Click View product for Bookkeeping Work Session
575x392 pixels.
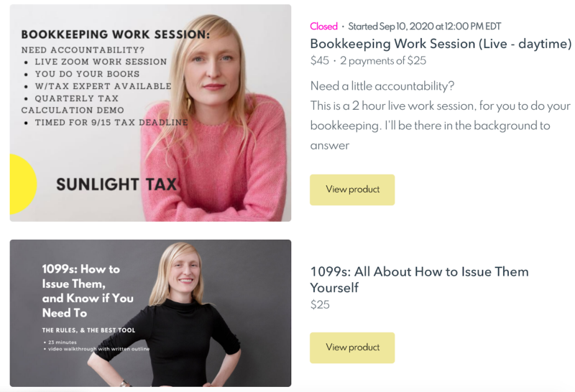click(352, 190)
